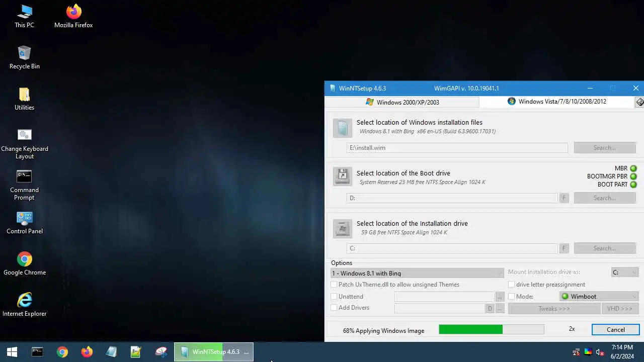Click the MBR green status light
644x362 pixels.
(x=633, y=168)
